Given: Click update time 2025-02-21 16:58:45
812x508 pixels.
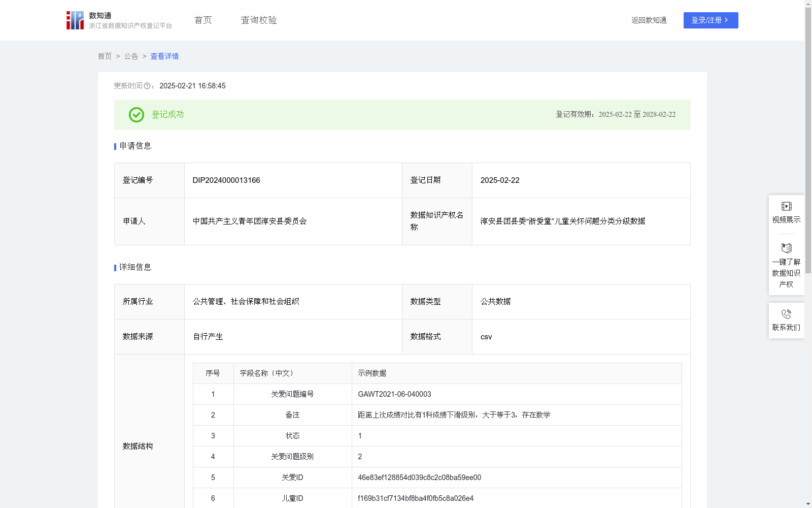Looking at the screenshot, I should click(192, 86).
